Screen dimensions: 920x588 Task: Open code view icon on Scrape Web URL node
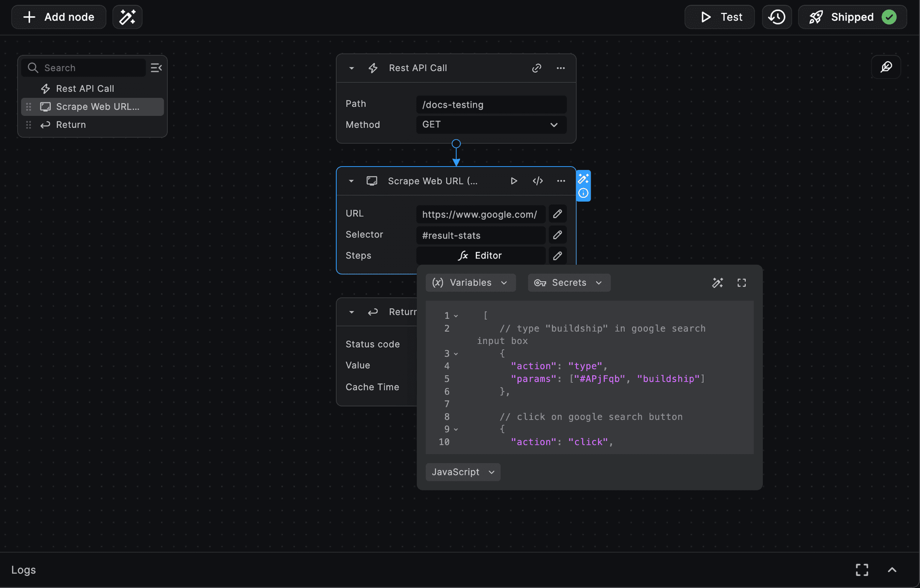tap(538, 181)
